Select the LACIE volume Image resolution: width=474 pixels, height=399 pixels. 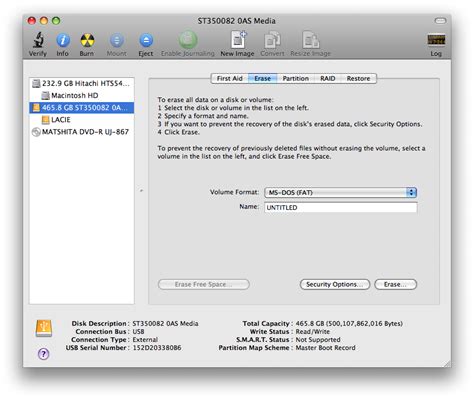(x=82, y=120)
